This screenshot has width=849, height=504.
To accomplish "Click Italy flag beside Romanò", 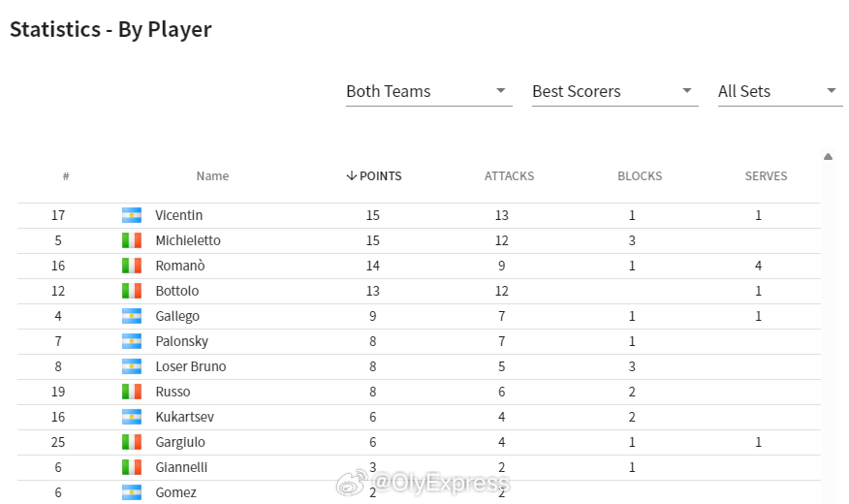I will tap(132, 266).
